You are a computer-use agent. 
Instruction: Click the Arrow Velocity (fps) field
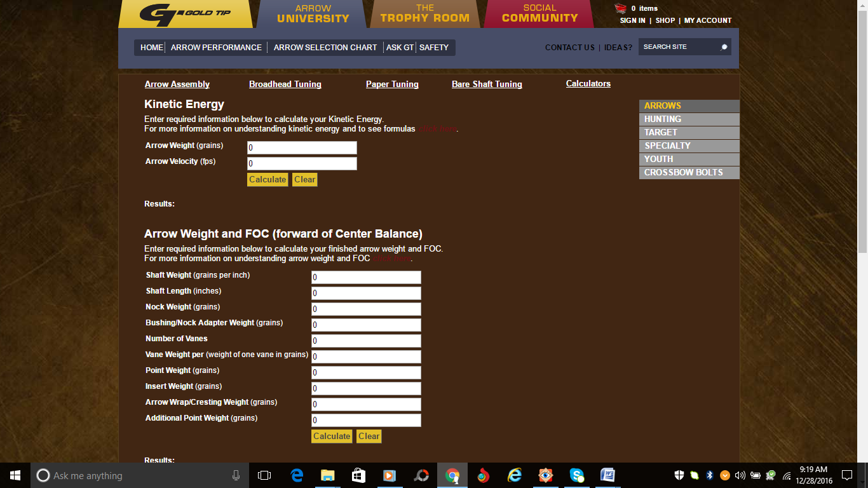coord(302,163)
